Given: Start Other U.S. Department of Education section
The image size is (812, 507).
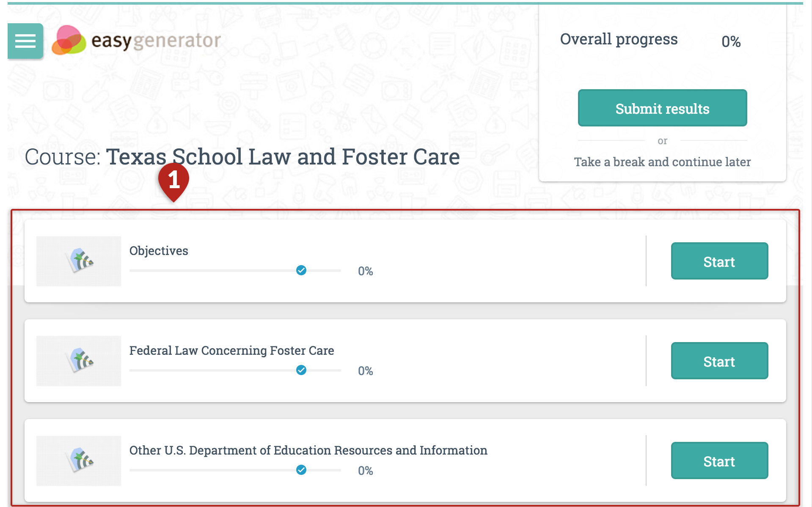Looking at the screenshot, I should pyautogui.click(x=719, y=460).
